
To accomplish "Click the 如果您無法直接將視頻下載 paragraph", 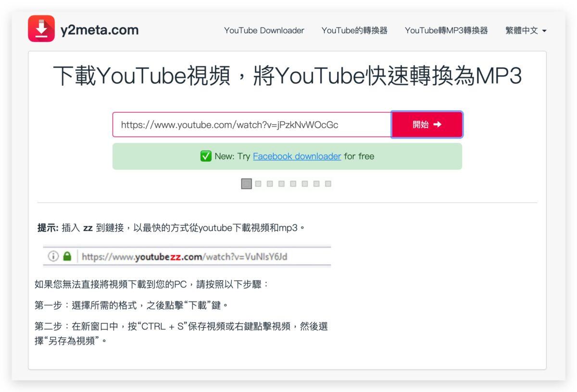I will click(x=152, y=284).
